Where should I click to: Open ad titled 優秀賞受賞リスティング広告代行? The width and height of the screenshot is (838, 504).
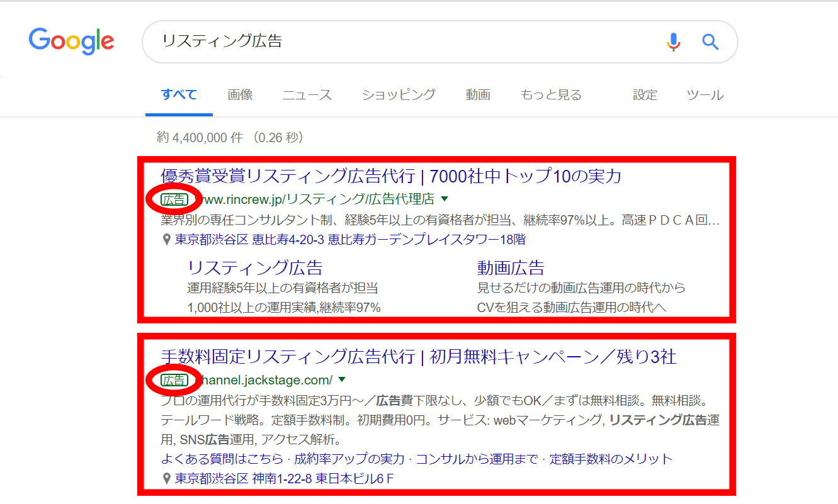point(391,176)
